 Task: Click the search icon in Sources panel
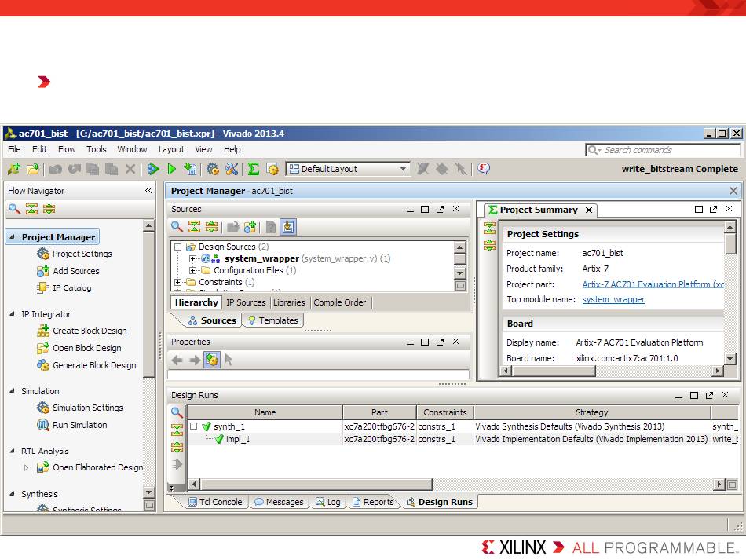pyautogui.click(x=177, y=227)
